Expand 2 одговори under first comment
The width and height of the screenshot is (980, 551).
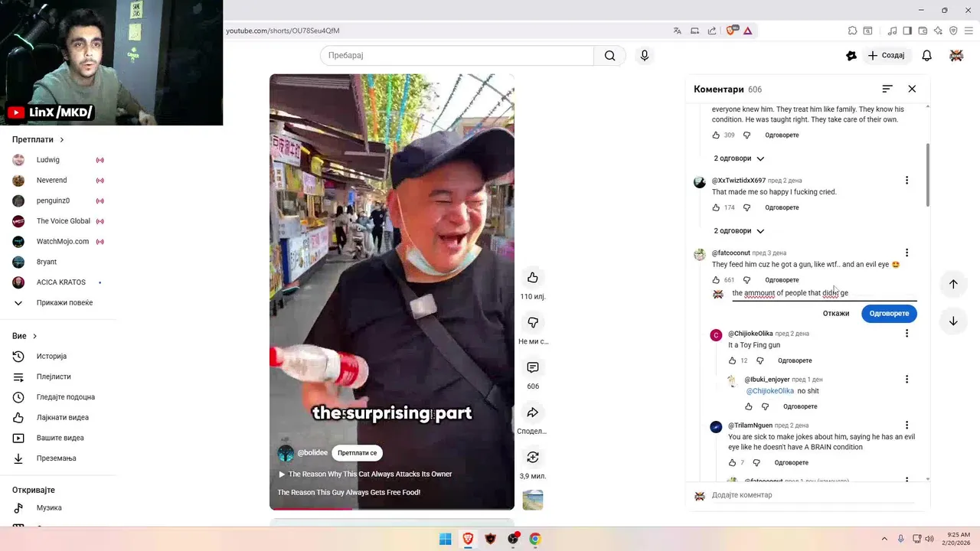point(739,158)
